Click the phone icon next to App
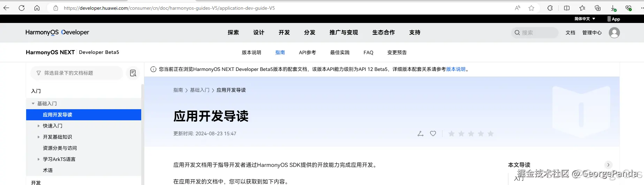This screenshot has width=644, height=185. pos(609,19)
